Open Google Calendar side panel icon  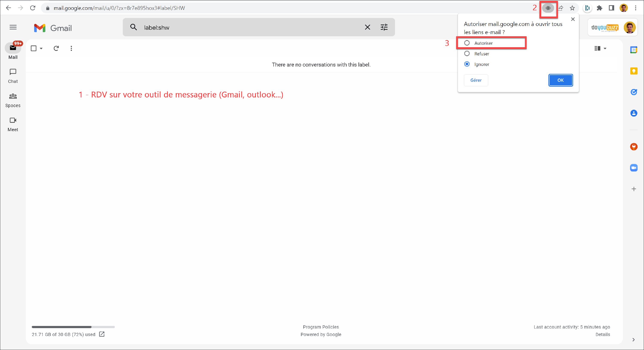click(633, 50)
